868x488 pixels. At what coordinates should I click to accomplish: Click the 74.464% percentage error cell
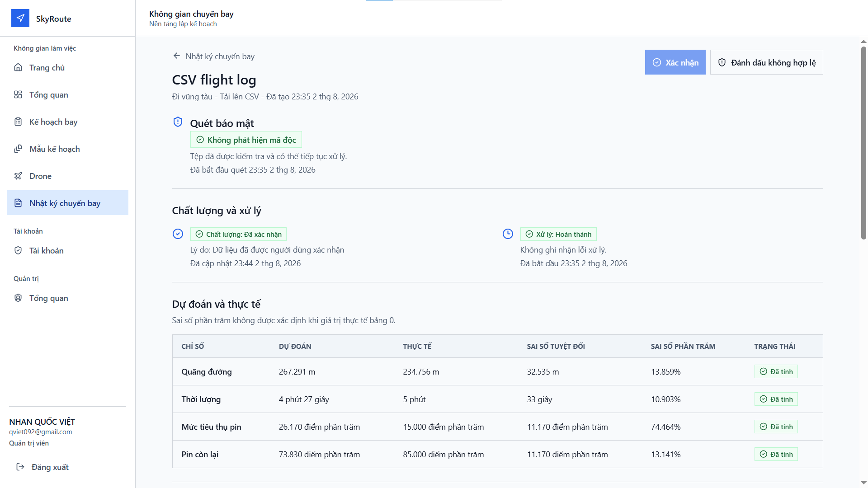point(665,427)
